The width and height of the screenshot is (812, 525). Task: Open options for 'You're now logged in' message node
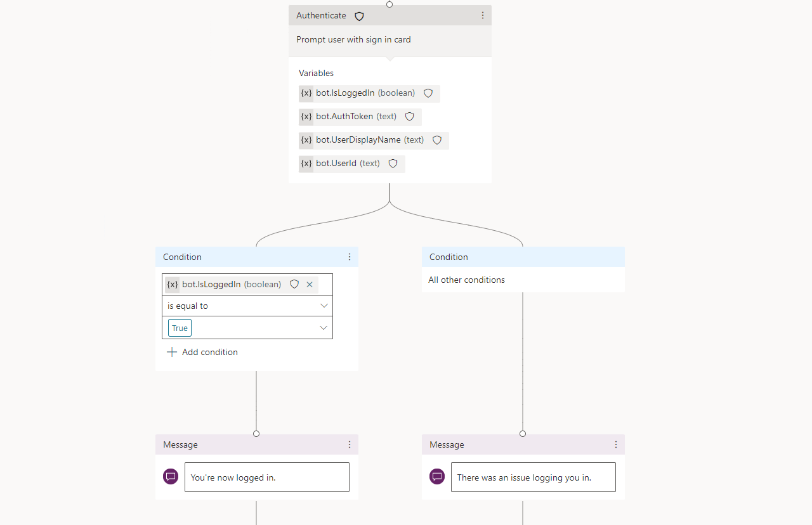tap(349, 444)
